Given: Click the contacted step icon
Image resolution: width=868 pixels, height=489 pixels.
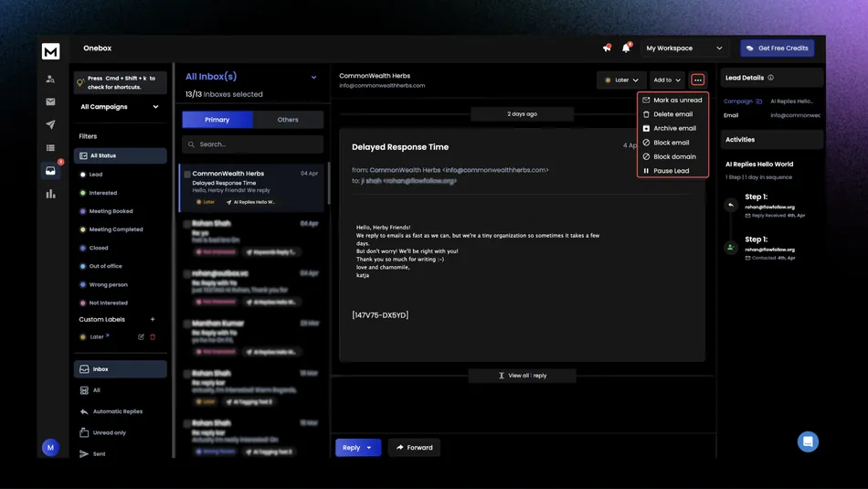Looking at the screenshot, I should 731,248.
